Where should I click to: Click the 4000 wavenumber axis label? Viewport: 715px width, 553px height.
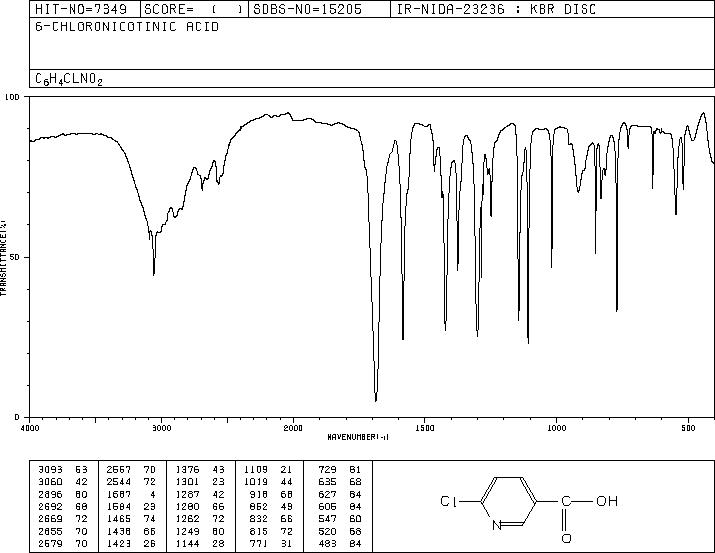[30, 428]
